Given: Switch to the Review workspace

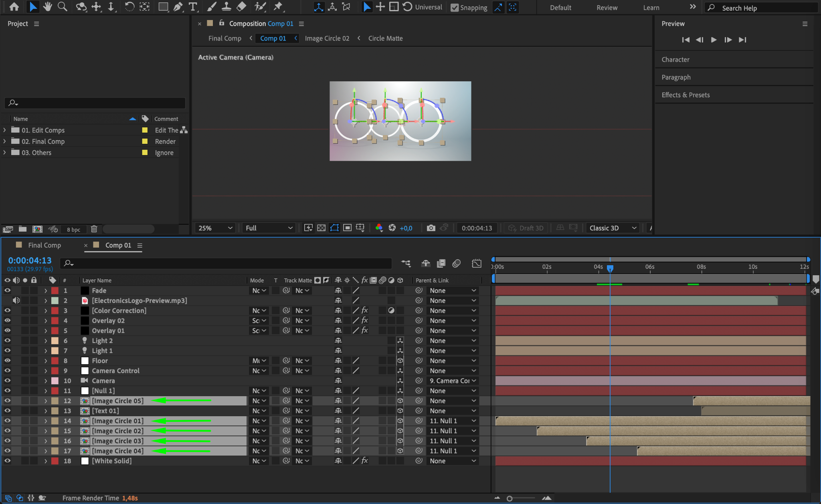Looking at the screenshot, I should [607, 8].
